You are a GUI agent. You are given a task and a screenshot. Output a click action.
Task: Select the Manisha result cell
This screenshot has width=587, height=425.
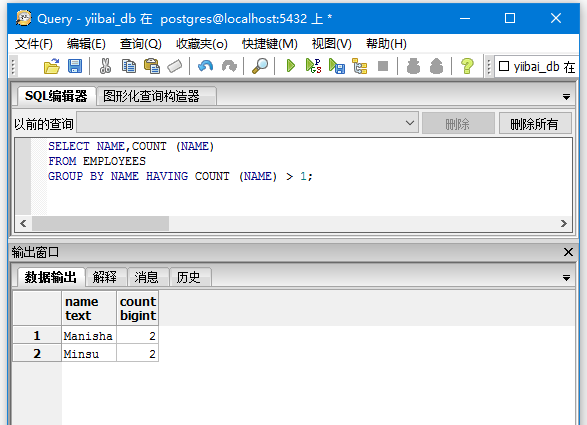click(88, 336)
